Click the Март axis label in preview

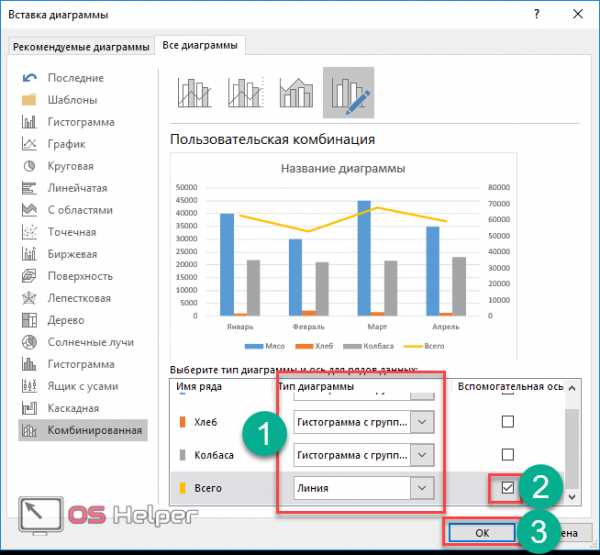[377, 326]
